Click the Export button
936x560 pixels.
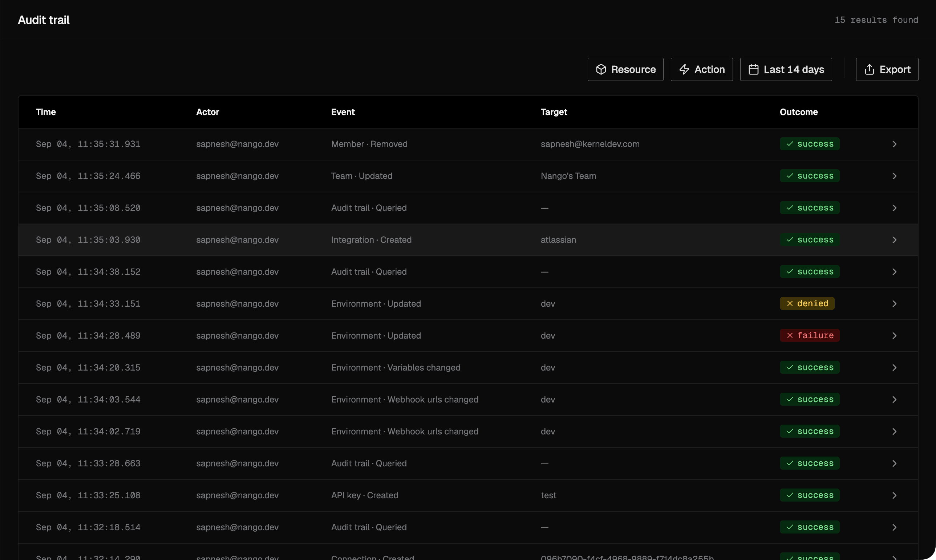click(x=887, y=69)
